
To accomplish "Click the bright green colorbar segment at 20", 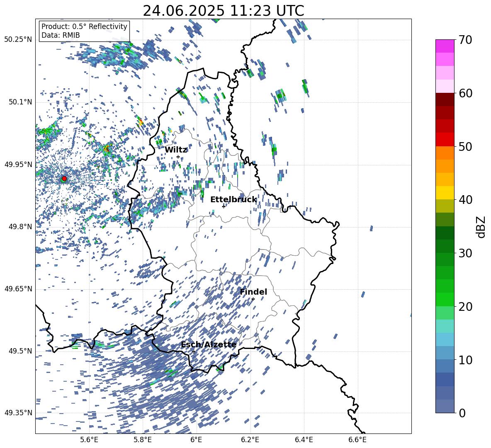I will 445,299.
